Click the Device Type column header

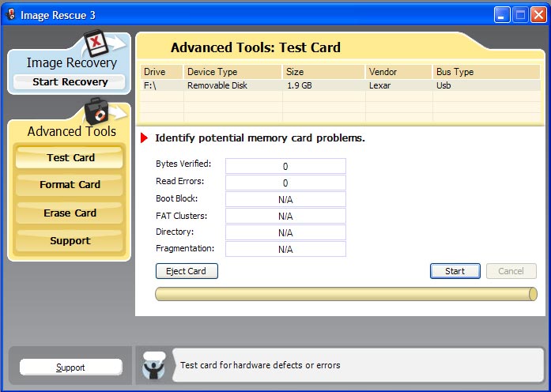233,72
